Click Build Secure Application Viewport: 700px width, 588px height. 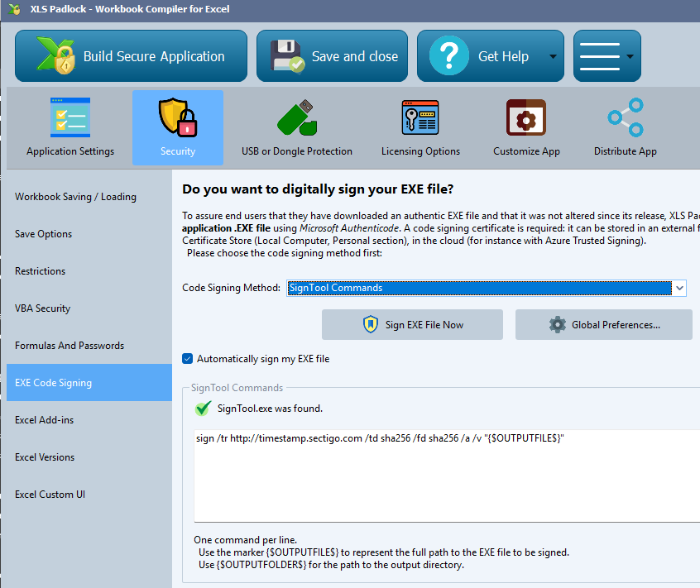click(130, 55)
